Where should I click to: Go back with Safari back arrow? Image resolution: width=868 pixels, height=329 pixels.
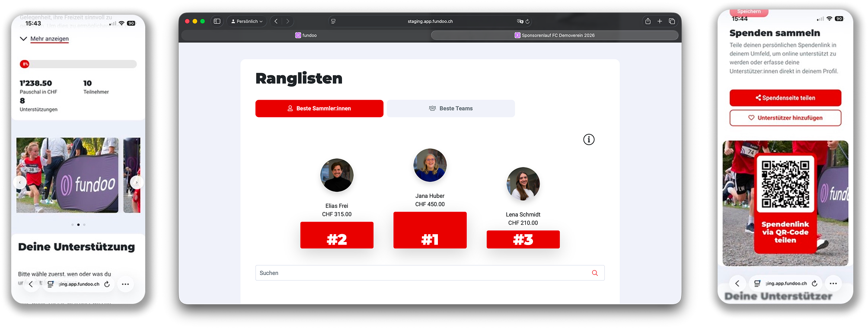[276, 21]
